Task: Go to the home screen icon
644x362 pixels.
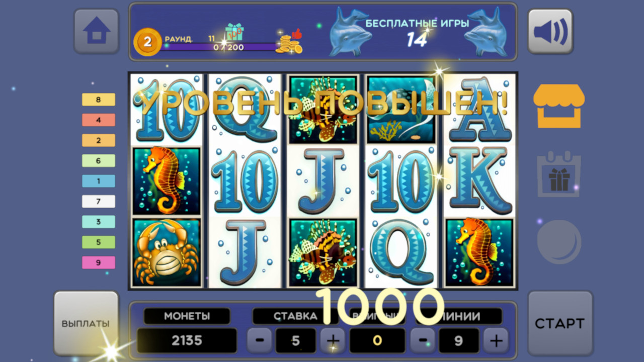Action: click(x=97, y=31)
